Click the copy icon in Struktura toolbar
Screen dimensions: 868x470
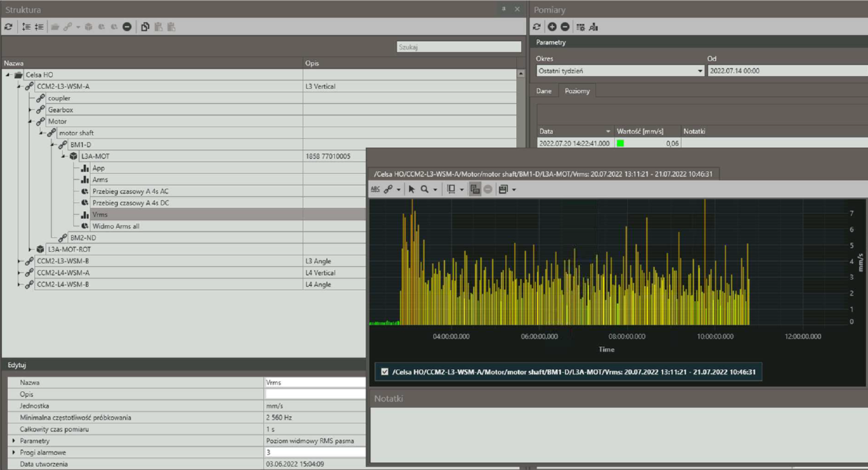[145, 27]
